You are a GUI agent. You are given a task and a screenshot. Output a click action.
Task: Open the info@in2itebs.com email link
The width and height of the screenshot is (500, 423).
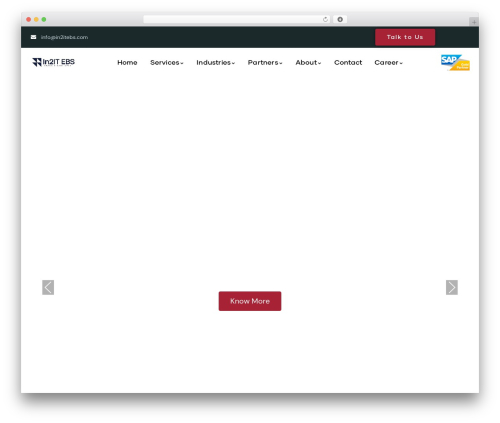click(x=64, y=37)
